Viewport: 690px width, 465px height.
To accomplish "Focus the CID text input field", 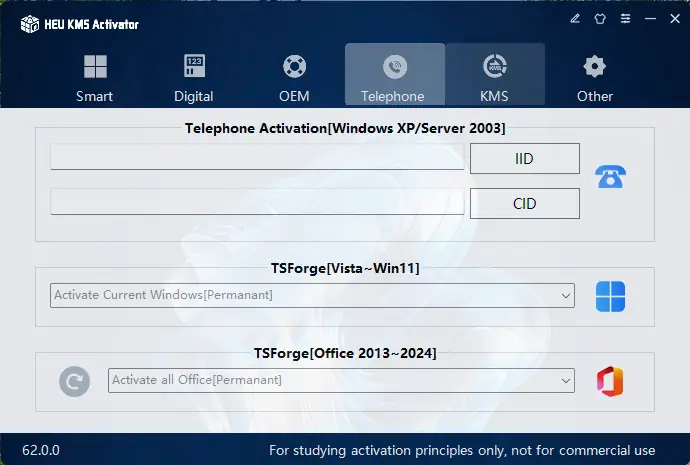I will 257,202.
